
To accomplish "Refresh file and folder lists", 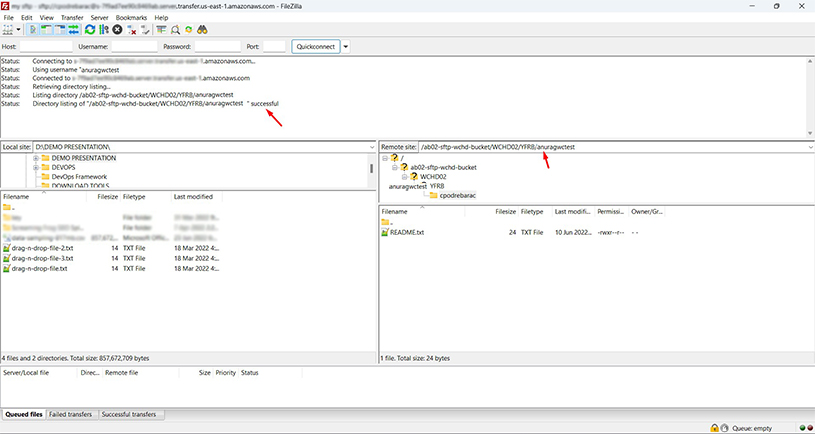I will coord(90,30).
